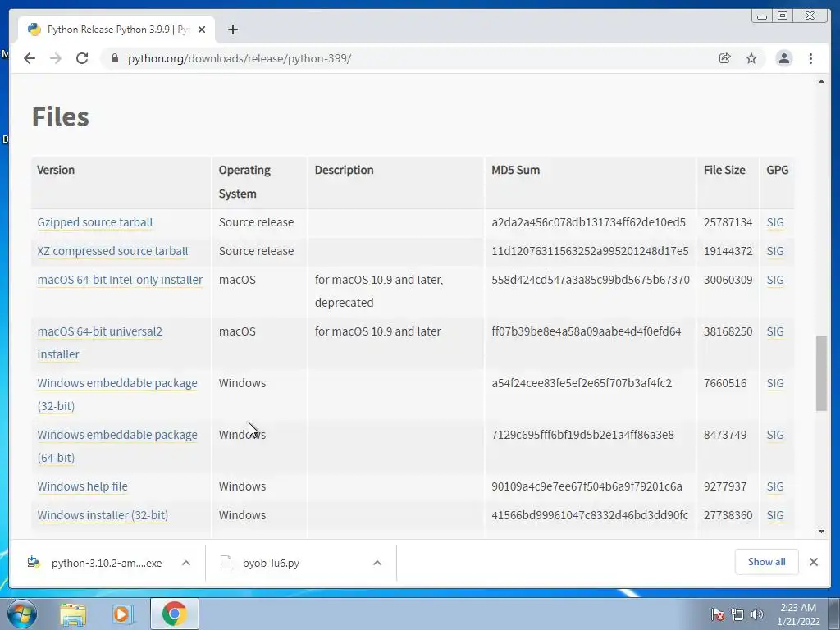Screen dimensions: 840x630
Task: Open Action Center flag in tray
Action: pyautogui.click(x=717, y=614)
